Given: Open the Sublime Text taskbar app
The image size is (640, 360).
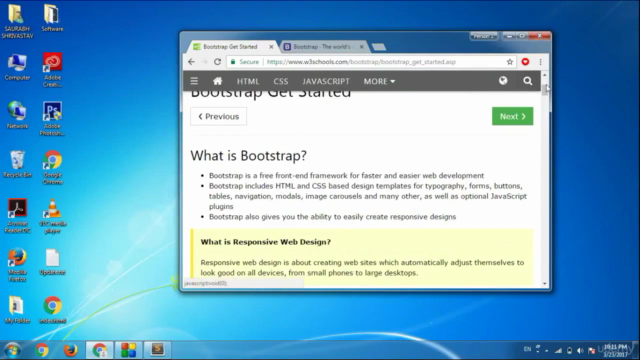Looking at the screenshot, I should tap(158, 350).
